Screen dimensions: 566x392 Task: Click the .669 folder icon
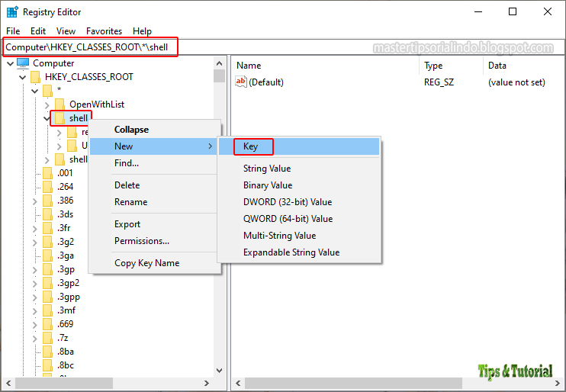[47, 324]
